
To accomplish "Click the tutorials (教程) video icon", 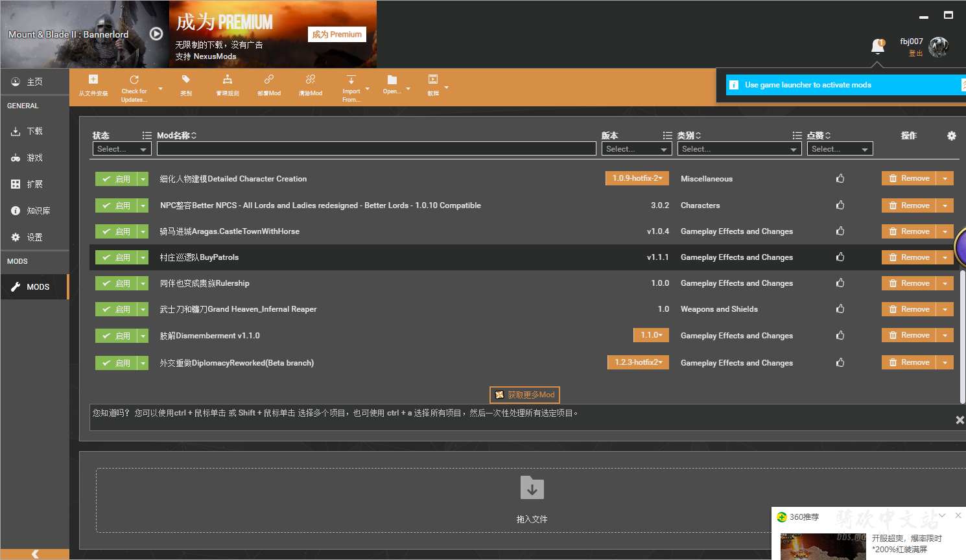I will coord(433,79).
